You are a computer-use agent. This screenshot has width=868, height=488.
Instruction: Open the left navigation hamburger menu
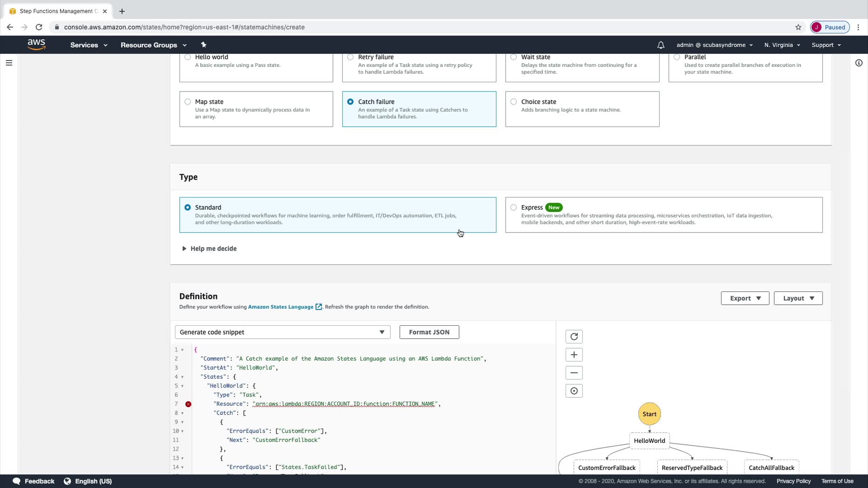(9, 63)
